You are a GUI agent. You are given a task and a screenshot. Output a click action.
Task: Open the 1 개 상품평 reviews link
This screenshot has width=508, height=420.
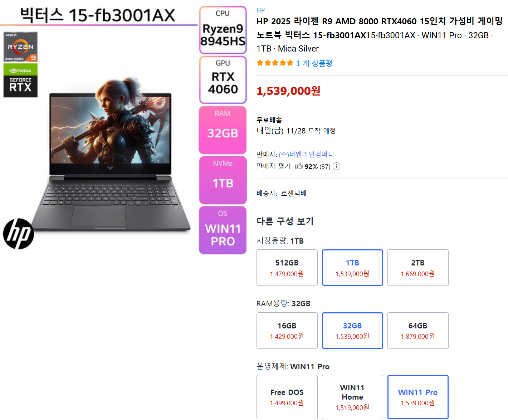314,63
